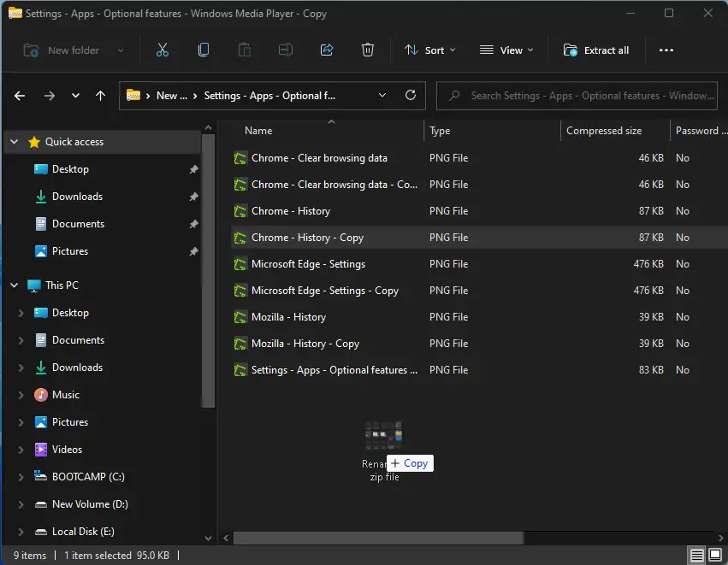
Task: Switch to large thumbnails view in status bar
Action: point(715,556)
